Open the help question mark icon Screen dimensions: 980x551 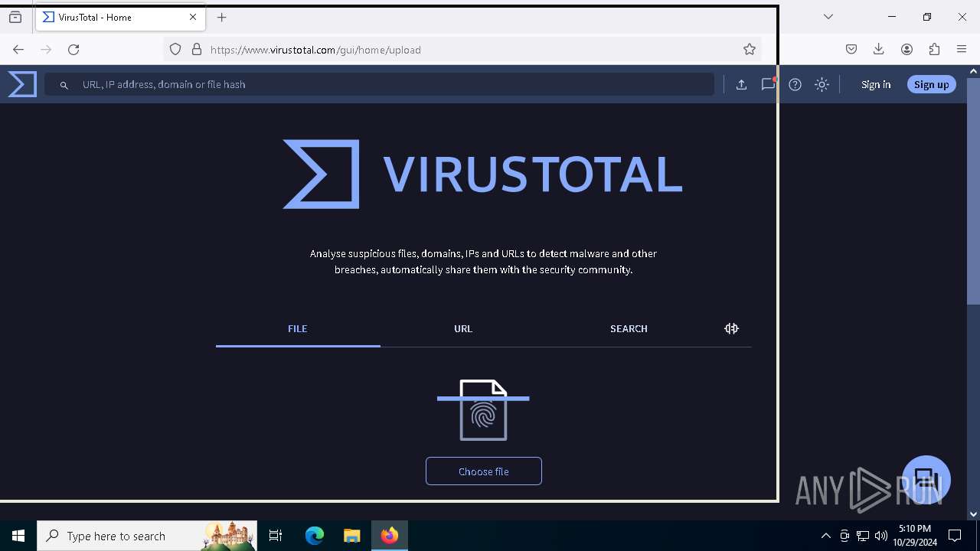pyautogui.click(x=795, y=85)
